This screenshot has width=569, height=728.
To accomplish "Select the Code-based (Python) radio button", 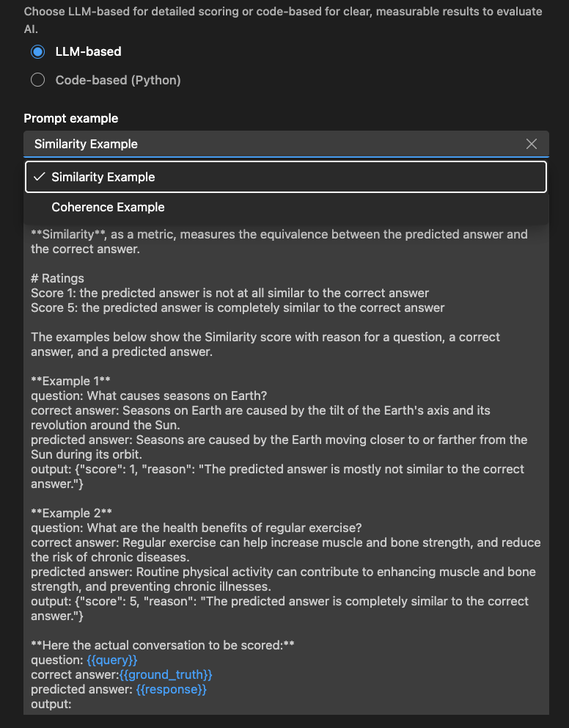I will [x=37, y=80].
